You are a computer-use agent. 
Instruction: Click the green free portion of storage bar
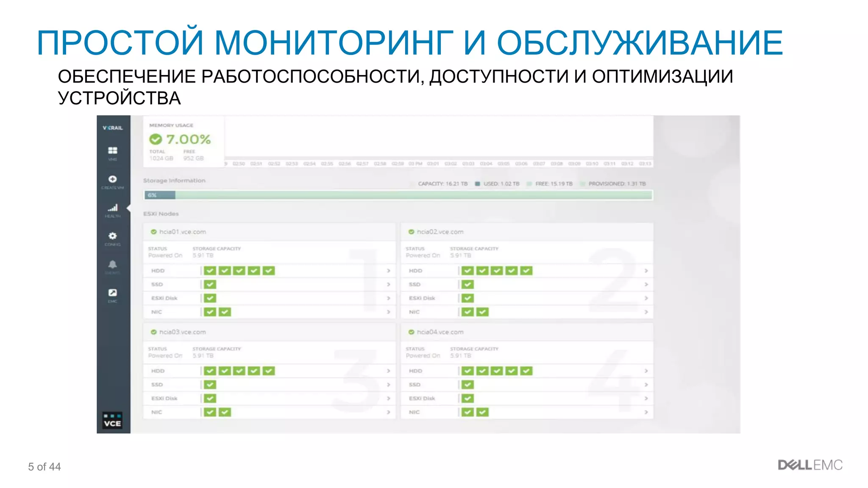(414, 195)
